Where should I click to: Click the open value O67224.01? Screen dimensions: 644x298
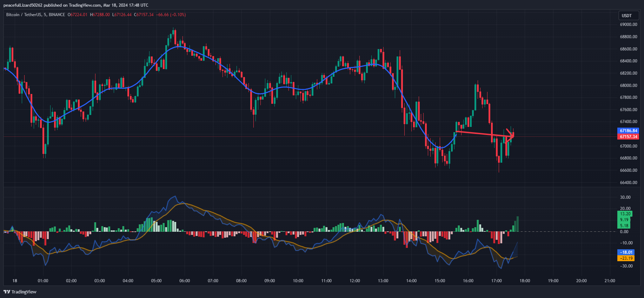click(x=78, y=15)
